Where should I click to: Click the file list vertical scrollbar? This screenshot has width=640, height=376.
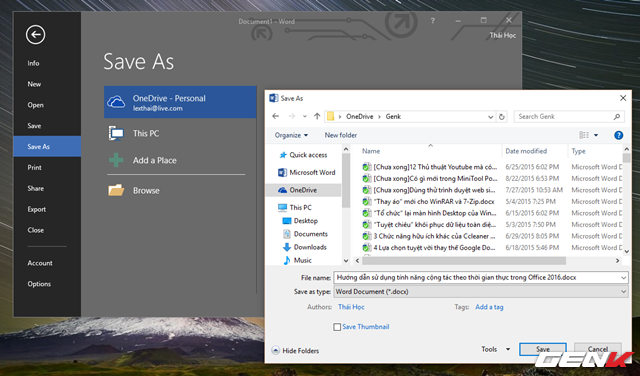(x=627, y=158)
